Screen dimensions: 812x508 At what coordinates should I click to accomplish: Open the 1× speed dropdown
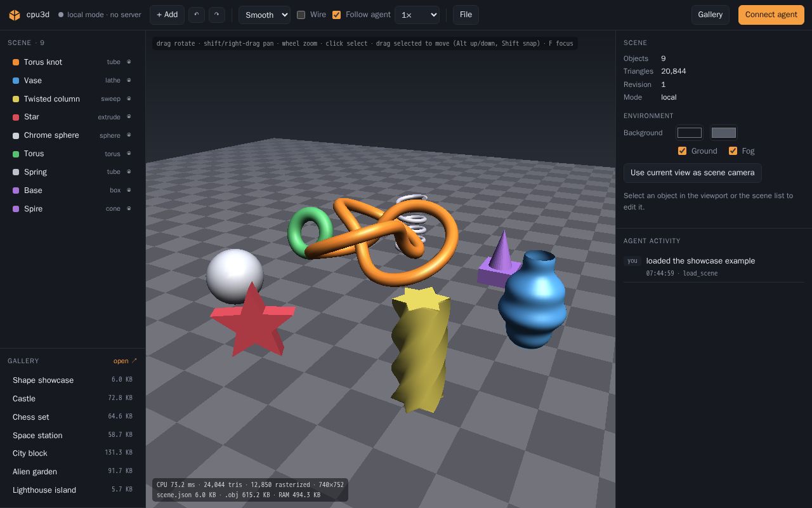pyautogui.click(x=417, y=15)
